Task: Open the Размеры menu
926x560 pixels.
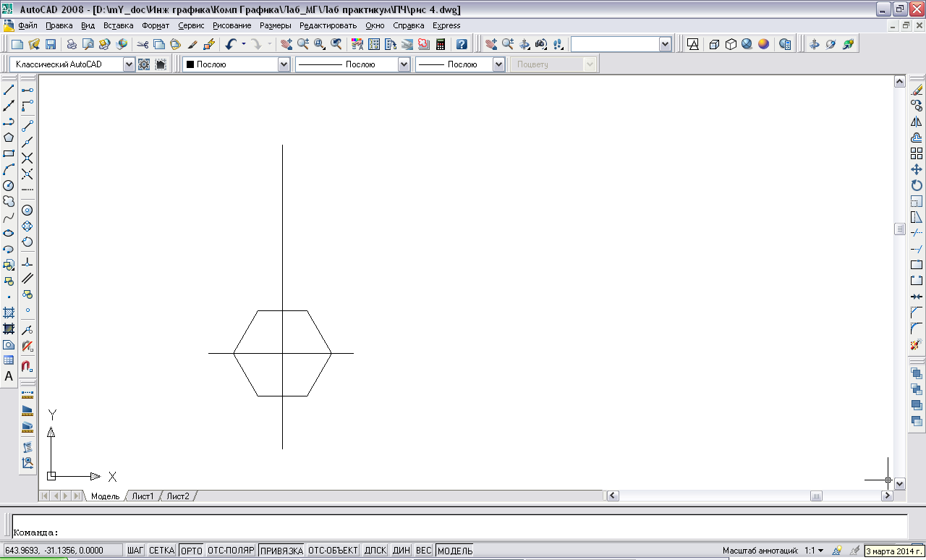Action: click(276, 25)
